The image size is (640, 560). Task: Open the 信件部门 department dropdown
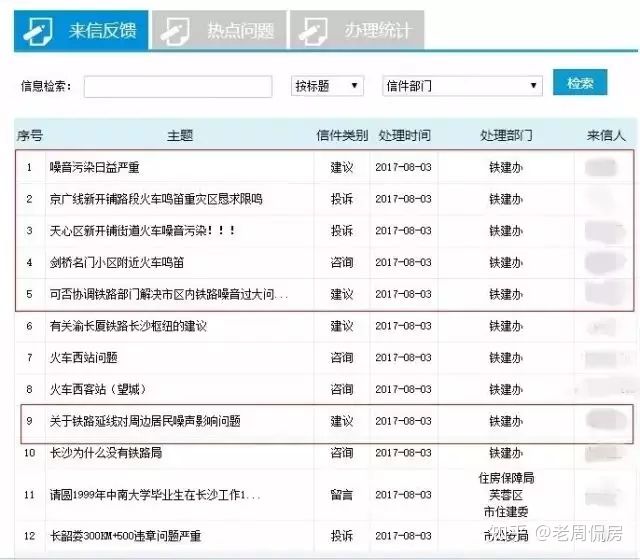pos(462,86)
